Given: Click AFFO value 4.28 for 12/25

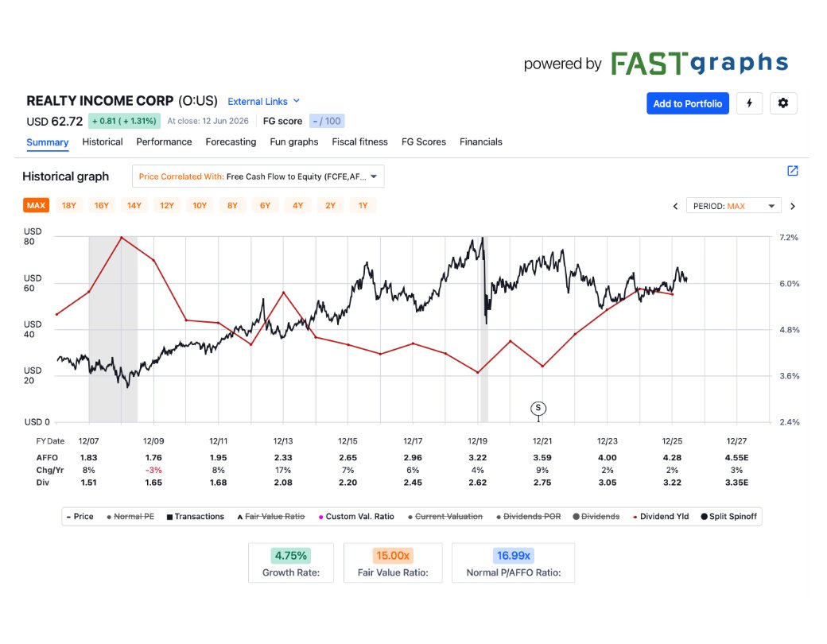Looking at the screenshot, I should pos(673,458).
